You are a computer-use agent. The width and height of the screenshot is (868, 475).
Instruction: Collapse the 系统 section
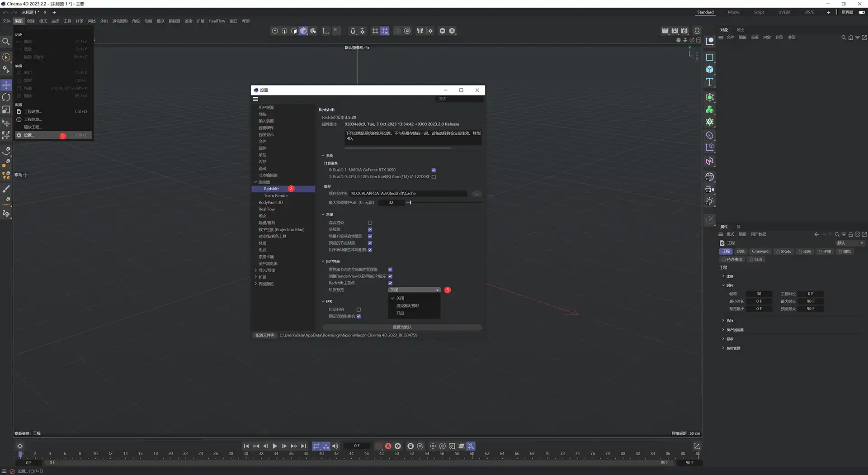point(323,156)
